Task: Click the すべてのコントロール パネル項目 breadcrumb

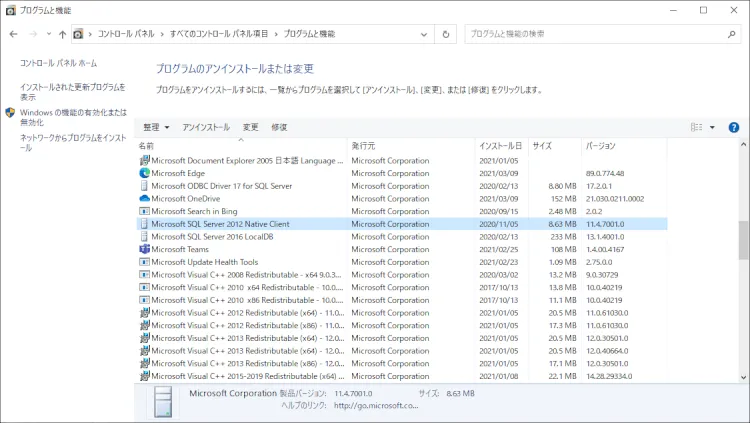Action: (219, 34)
